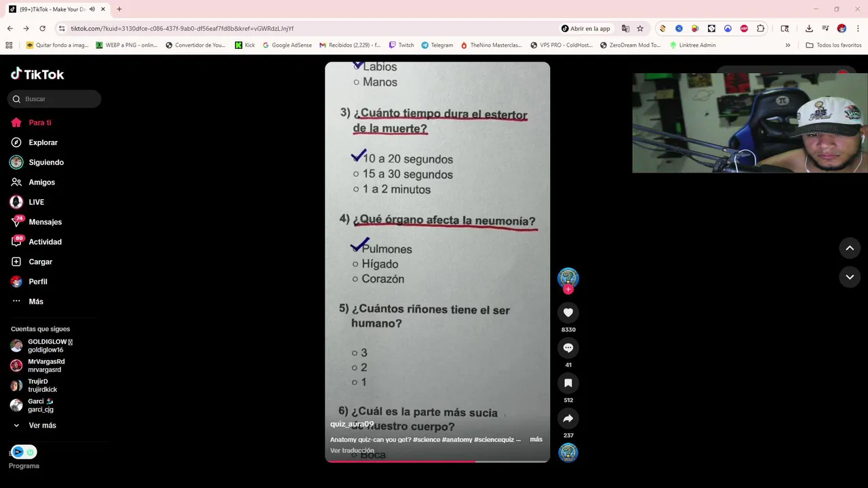Expand video caption with más
Image resolution: width=868 pixels, height=488 pixels.
point(536,439)
